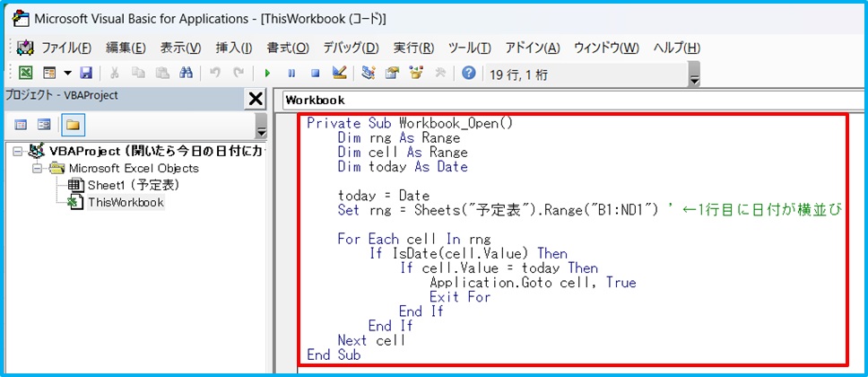Click the If cell.Value = today line
The width and height of the screenshot is (868, 377).
tap(499, 267)
